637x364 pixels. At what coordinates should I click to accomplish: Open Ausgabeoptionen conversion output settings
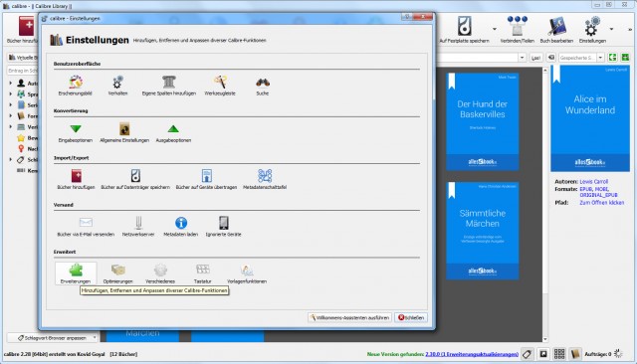(173, 132)
